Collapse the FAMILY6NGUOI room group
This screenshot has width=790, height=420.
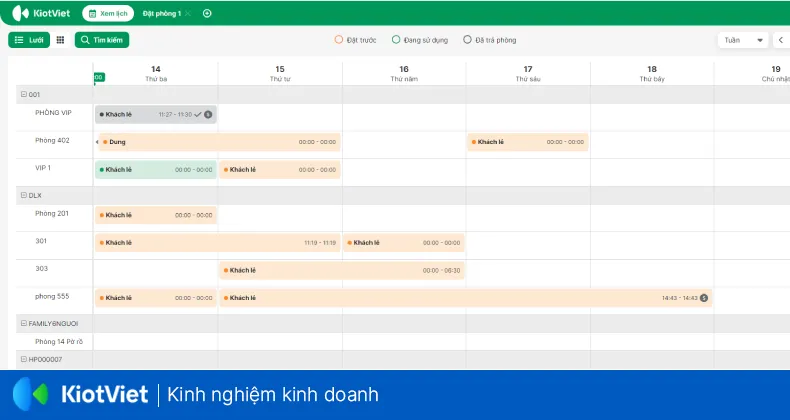pyautogui.click(x=24, y=323)
